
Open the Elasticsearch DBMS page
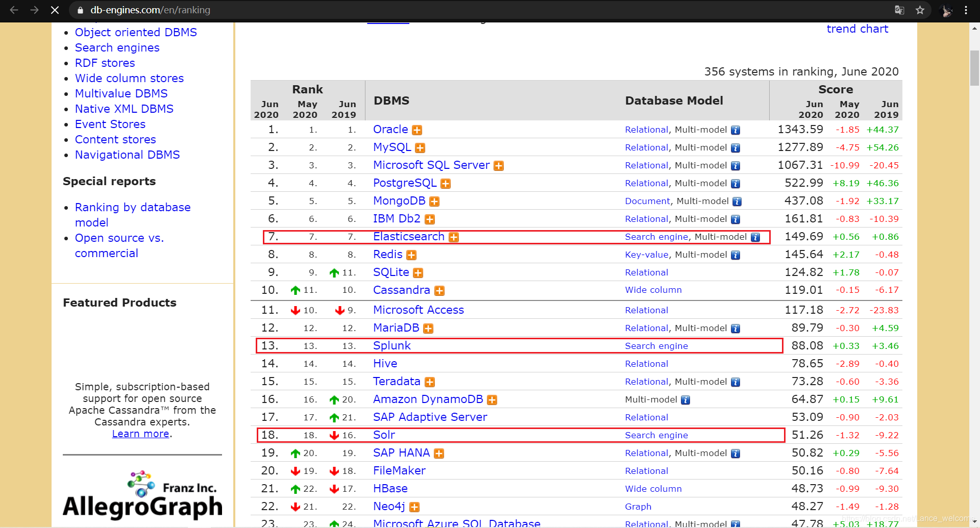[x=409, y=236]
